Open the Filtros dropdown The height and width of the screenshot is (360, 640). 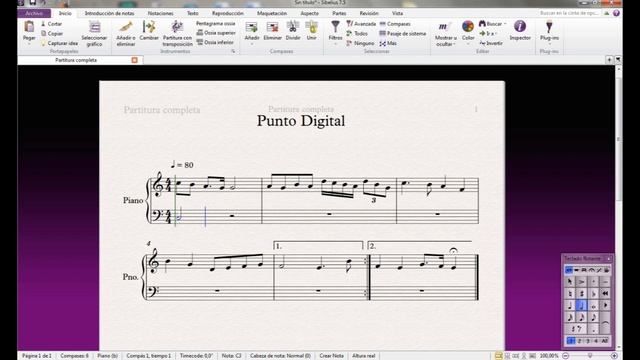point(335,32)
